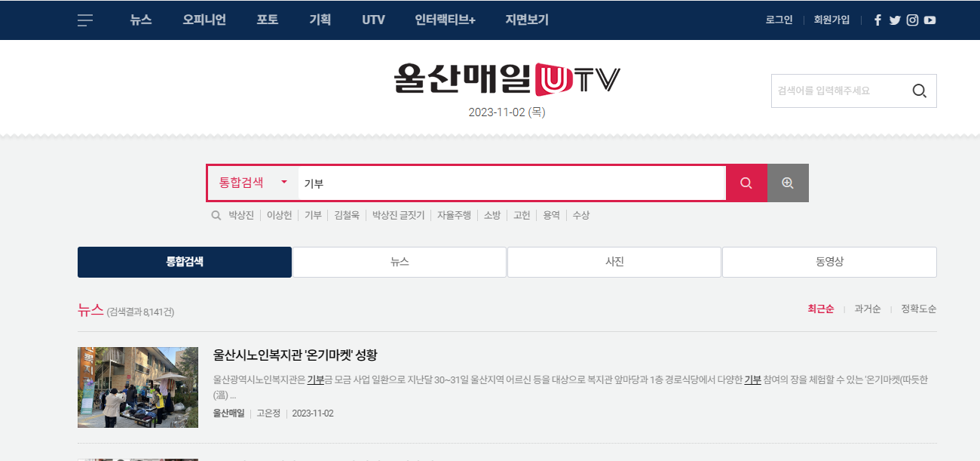Screen dimensions: 980x461
Task: Click the red 뉴스 section heading
Action: (90, 309)
